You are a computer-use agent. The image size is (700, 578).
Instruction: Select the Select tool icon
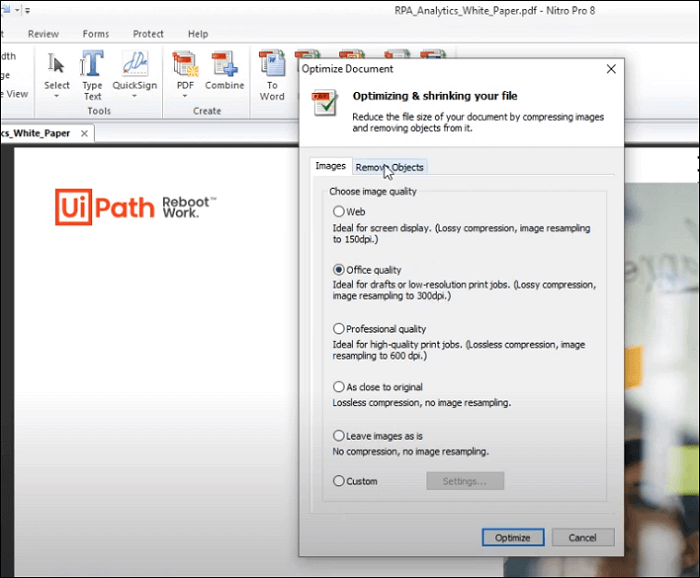coord(56,63)
